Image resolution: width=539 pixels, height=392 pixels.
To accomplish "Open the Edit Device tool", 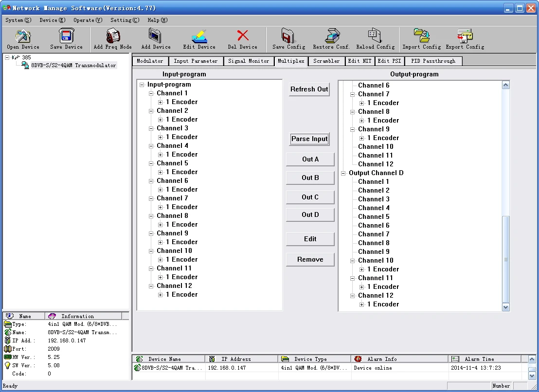I will tap(199, 36).
